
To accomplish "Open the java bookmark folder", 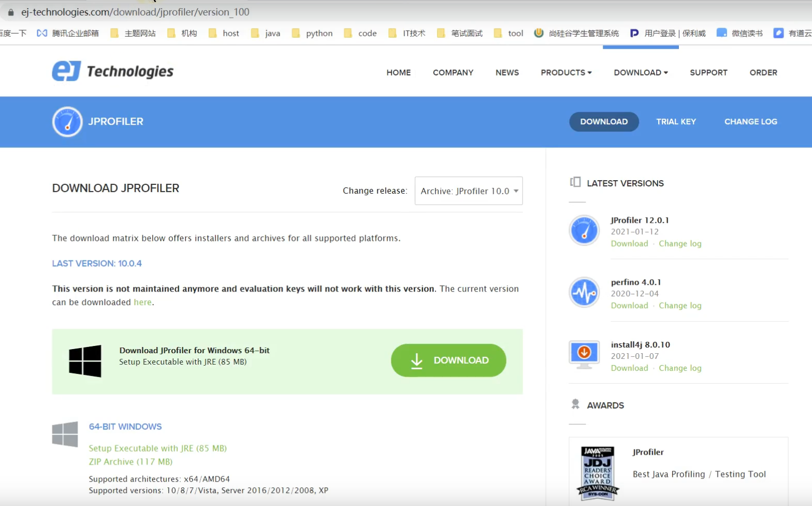I will tap(266, 33).
